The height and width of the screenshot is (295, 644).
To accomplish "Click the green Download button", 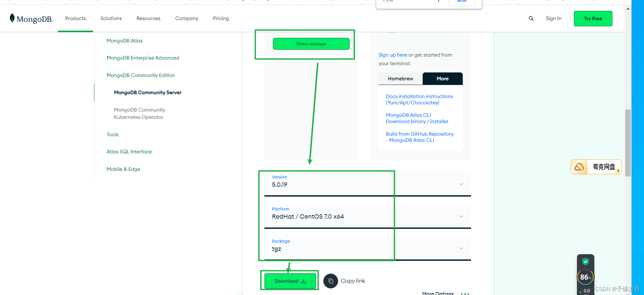I will (290, 281).
